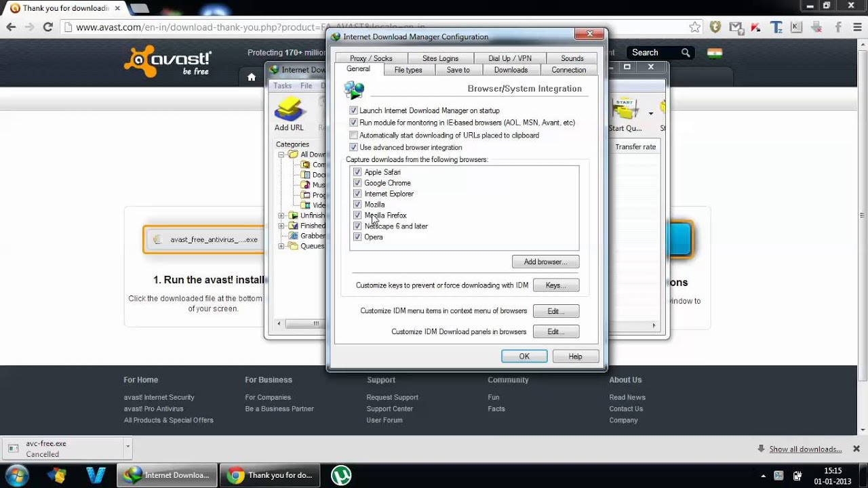This screenshot has width=868, height=488.
Task: Expand the Queues category node
Action: tap(281, 246)
